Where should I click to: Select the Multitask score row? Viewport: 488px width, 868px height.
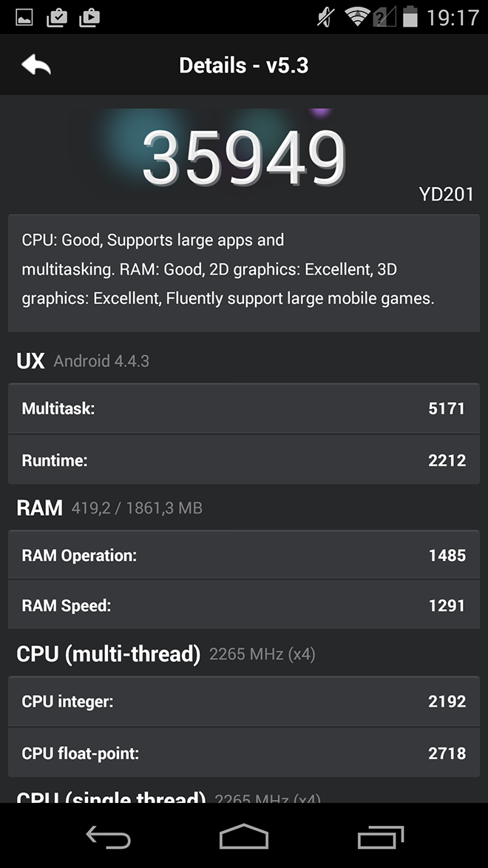pyautogui.click(x=243, y=408)
